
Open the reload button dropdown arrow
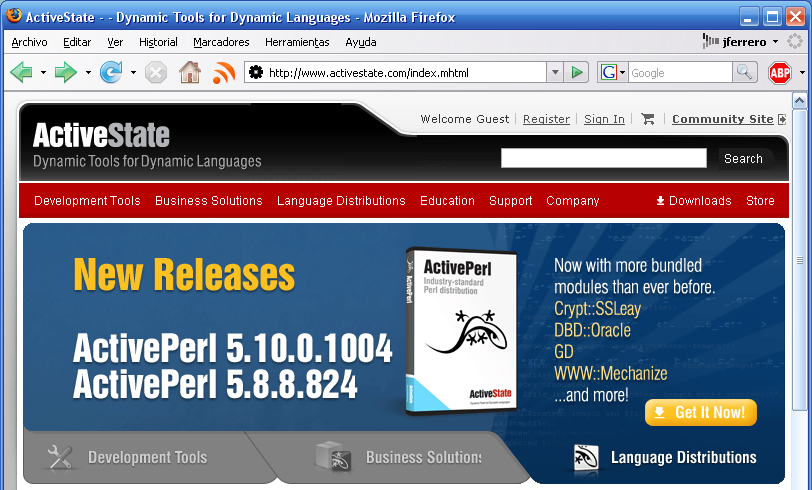pyautogui.click(x=133, y=73)
